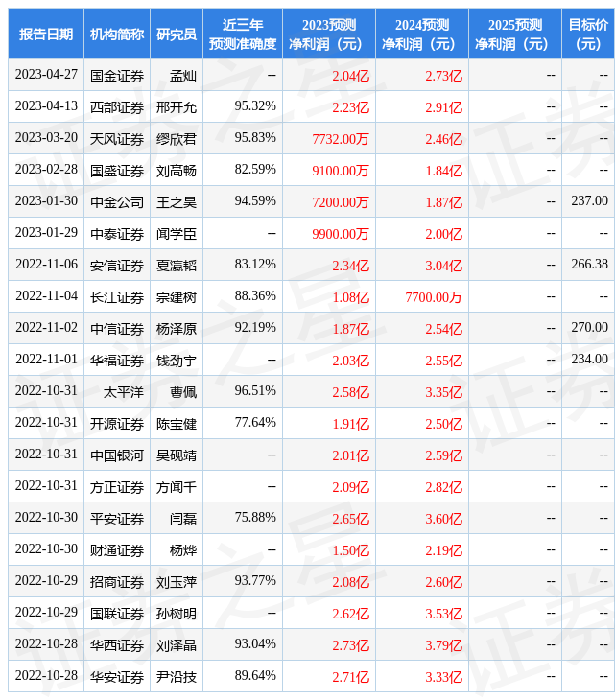
Task: Select institution 国盛证券
Action: (117, 171)
